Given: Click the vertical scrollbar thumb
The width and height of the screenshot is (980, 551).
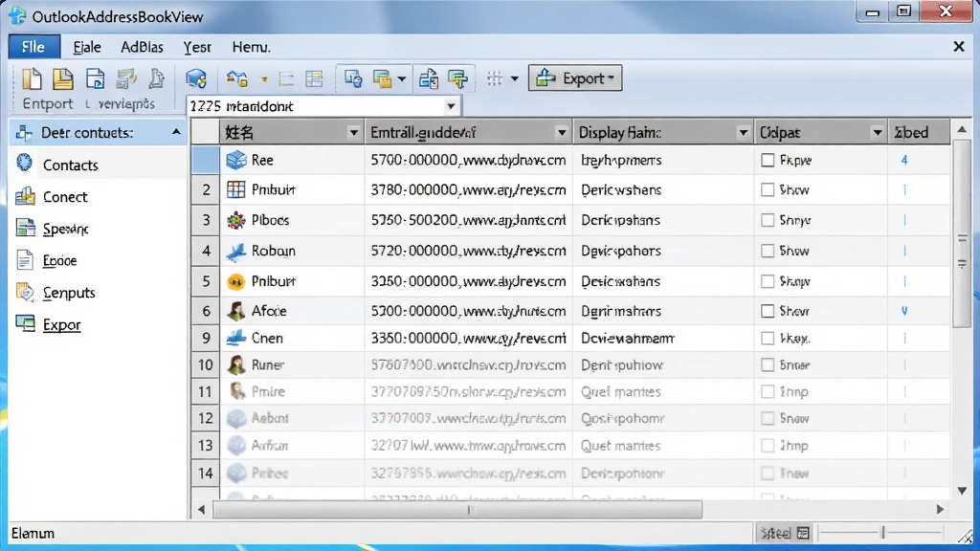Looking at the screenshot, I should coord(962,231).
